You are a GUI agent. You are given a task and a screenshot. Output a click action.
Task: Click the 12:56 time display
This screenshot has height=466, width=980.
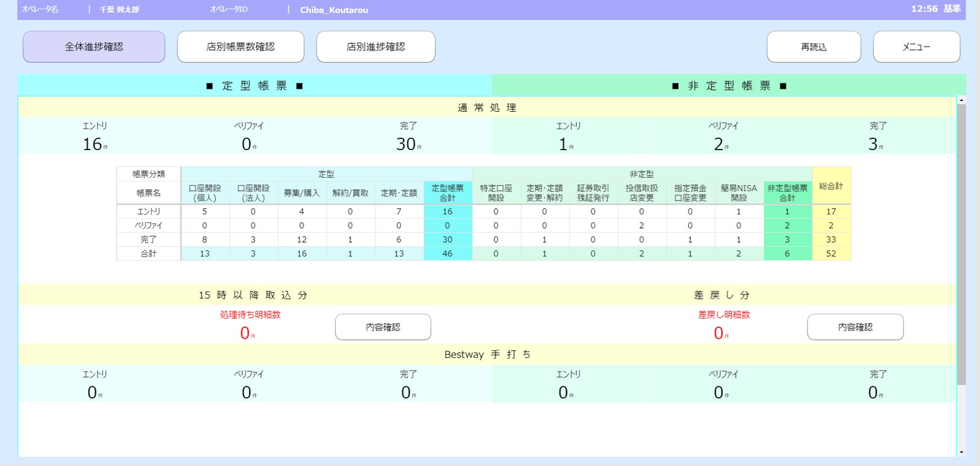924,9
